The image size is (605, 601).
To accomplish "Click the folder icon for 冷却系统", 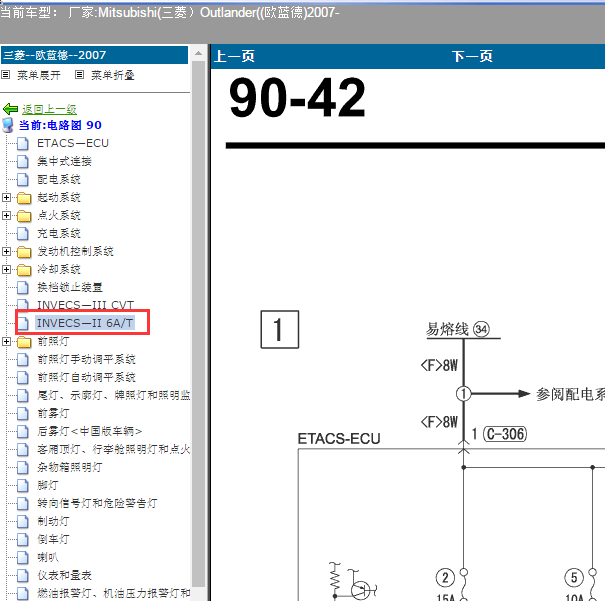I will coord(24,269).
